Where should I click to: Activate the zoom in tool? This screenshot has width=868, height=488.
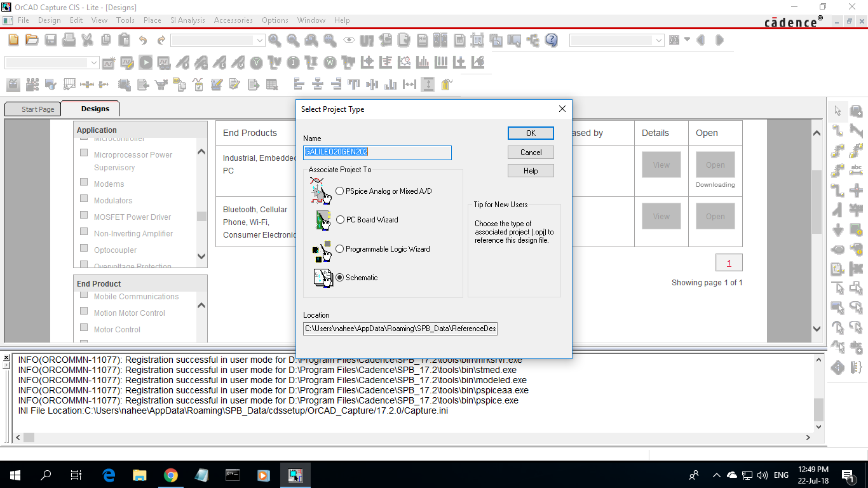275,40
